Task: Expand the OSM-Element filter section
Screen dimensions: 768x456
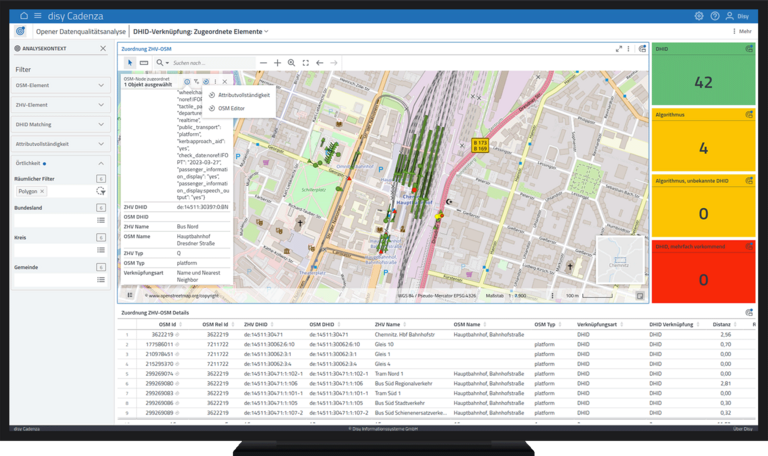Action: click(101, 85)
